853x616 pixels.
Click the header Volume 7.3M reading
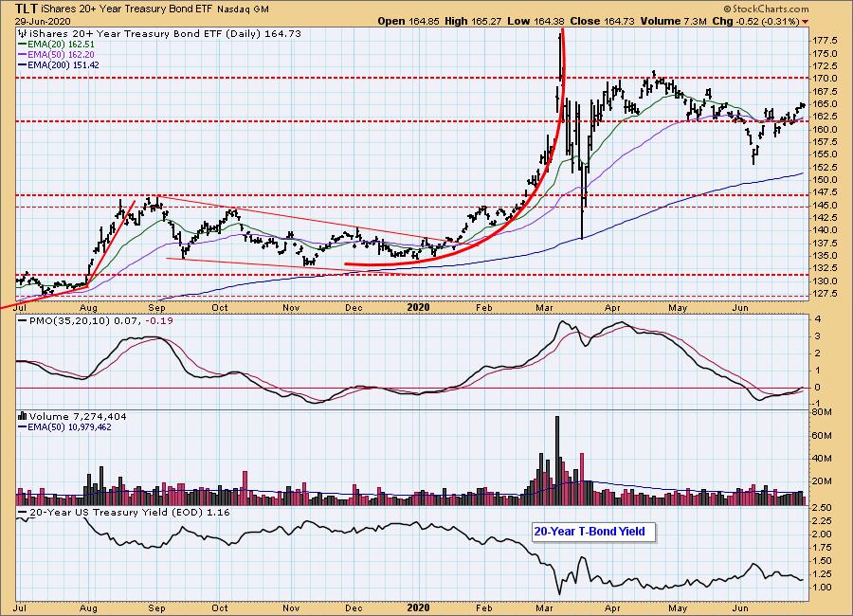674,21
